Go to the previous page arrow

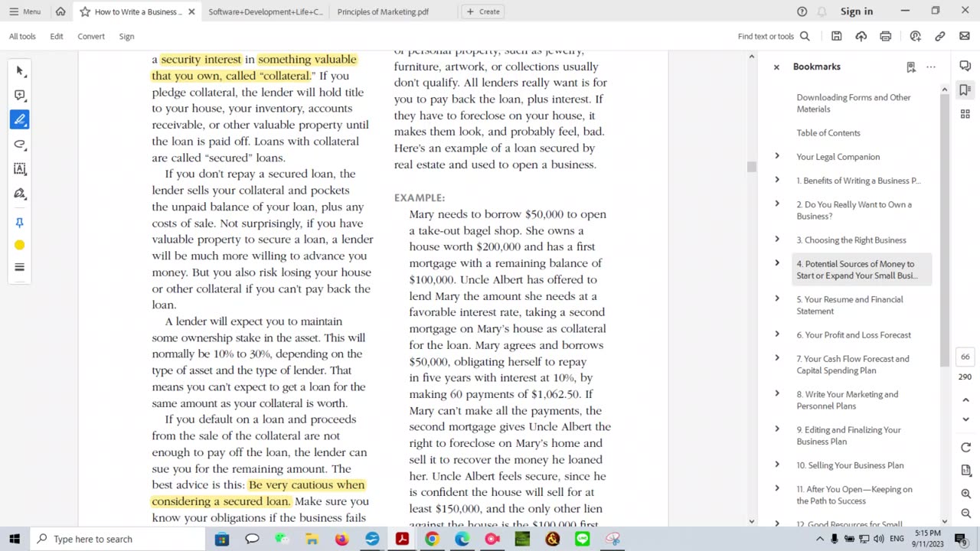tap(965, 399)
